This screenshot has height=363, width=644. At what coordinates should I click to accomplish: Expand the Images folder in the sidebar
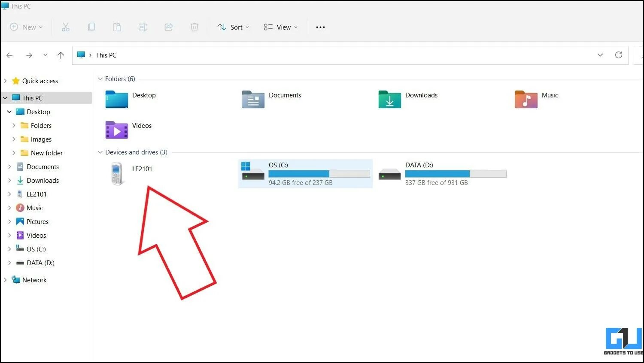pos(14,139)
